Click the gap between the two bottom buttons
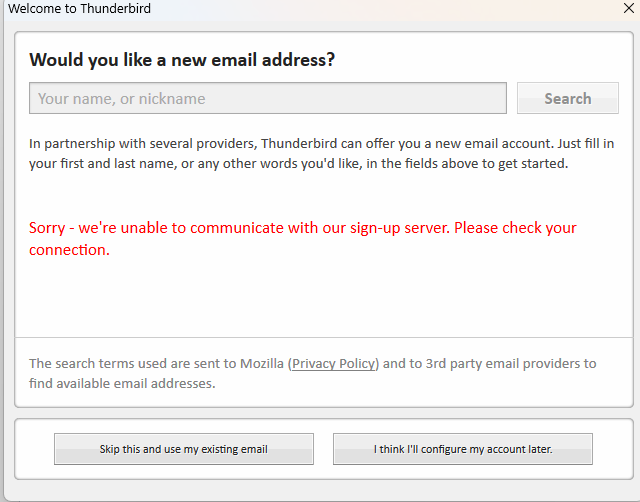 point(323,449)
